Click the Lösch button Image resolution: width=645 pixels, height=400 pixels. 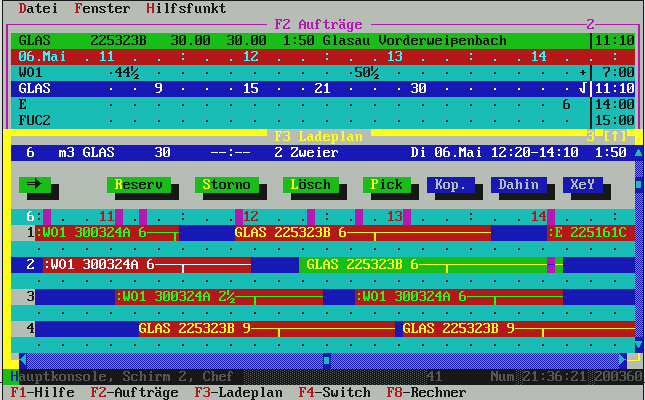click(x=309, y=185)
